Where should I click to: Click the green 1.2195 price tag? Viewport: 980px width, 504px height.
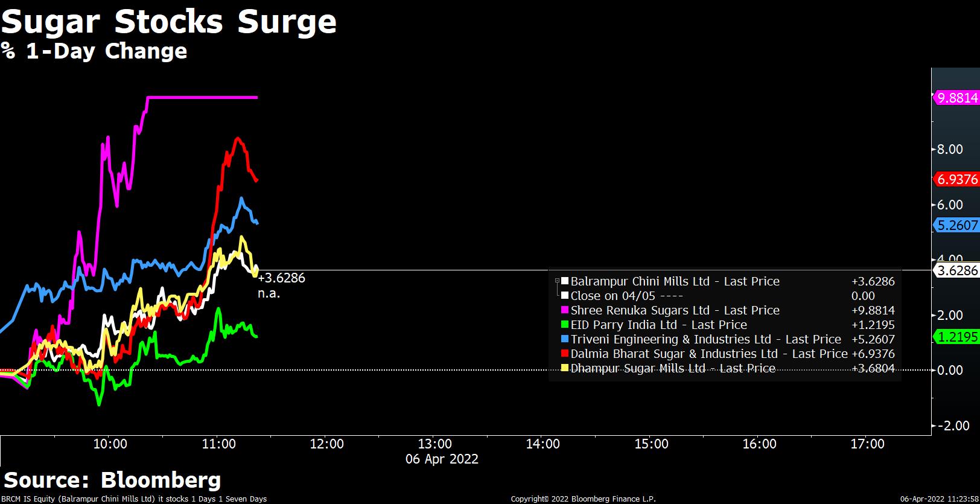pos(956,337)
